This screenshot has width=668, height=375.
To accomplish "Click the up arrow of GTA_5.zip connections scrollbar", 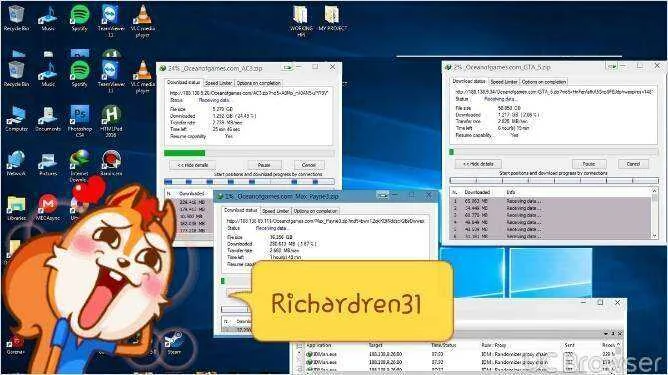I will tap(654, 191).
